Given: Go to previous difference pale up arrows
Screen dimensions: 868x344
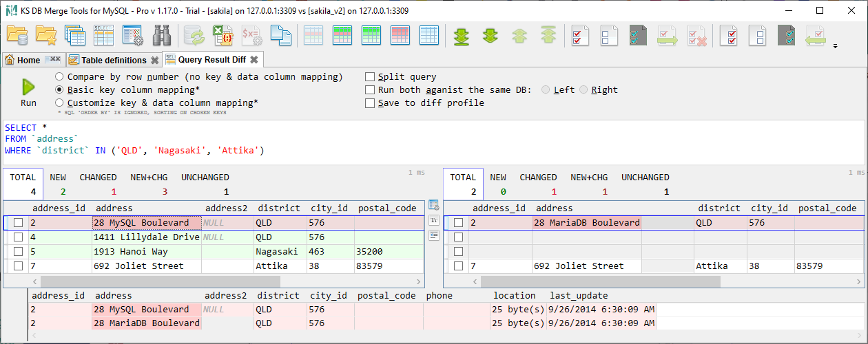Looking at the screenshot, I should pyautogui.click(x=519, y=34).
